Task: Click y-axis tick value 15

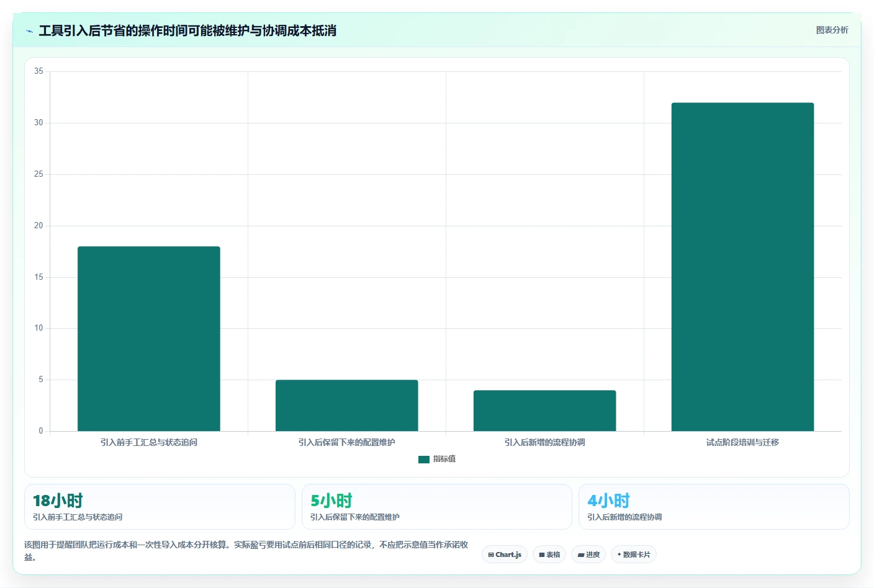Action: (38, 277)
